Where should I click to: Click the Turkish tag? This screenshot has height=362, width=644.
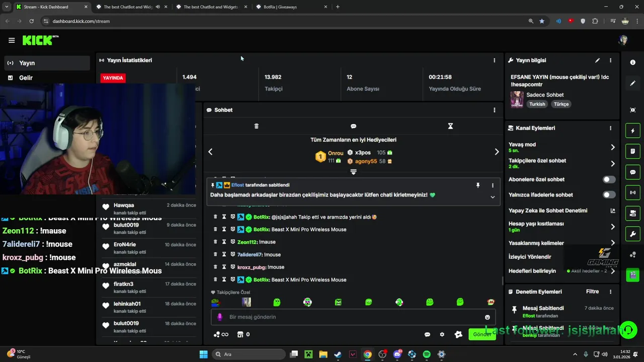[x=537, y=104]
